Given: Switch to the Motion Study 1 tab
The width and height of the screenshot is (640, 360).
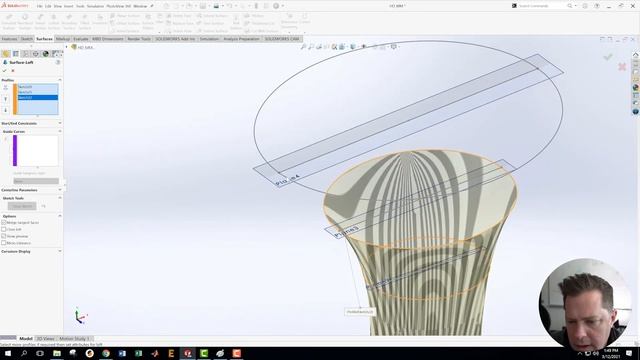Looking at the screenshot, I should [74, 339].
